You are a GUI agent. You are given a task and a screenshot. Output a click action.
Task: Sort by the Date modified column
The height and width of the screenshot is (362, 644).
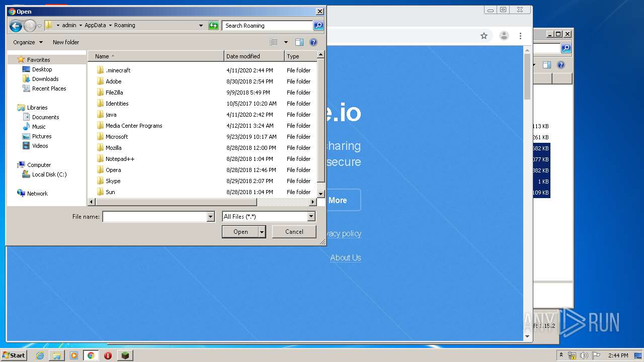[254, 56]
